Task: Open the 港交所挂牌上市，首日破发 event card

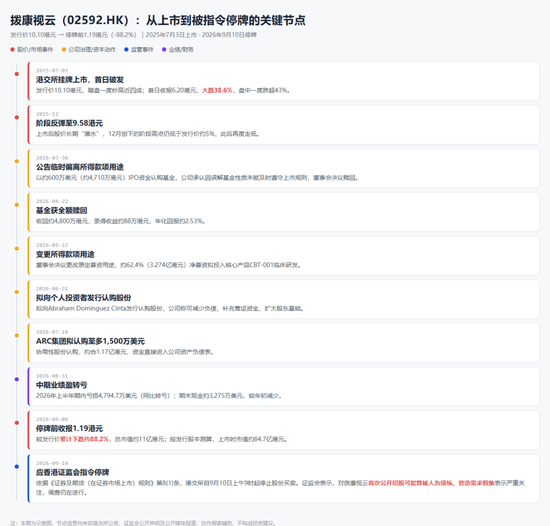Action: [x=283, y=81]
